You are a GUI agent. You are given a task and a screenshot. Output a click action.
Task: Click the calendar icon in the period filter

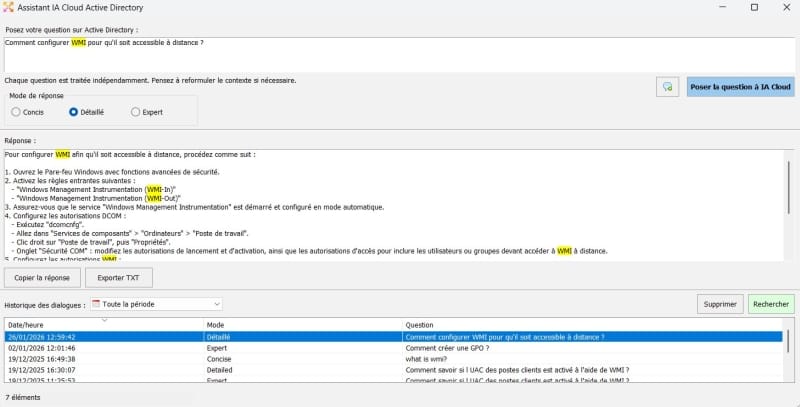(x=96, y=303)
